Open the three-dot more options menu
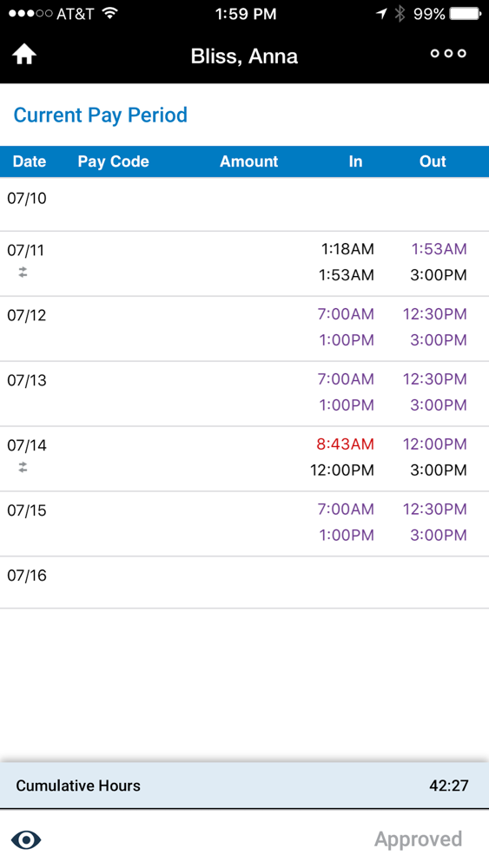Viewport: 489px width, 868px height. [x=448, y=54]
